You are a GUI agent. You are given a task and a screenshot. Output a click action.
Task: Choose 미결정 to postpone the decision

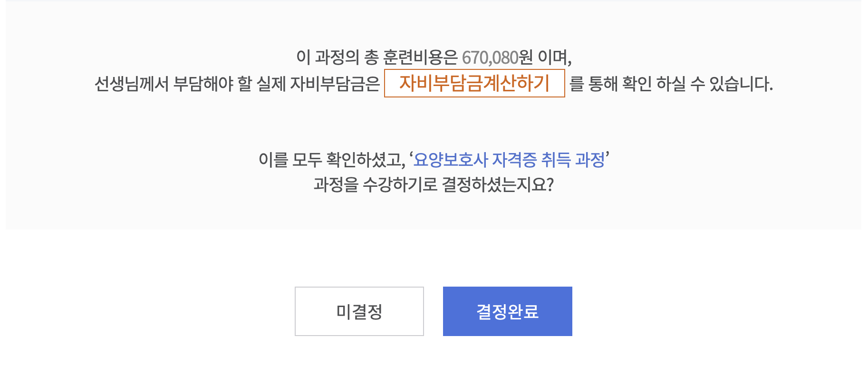[x=359, y=311]
